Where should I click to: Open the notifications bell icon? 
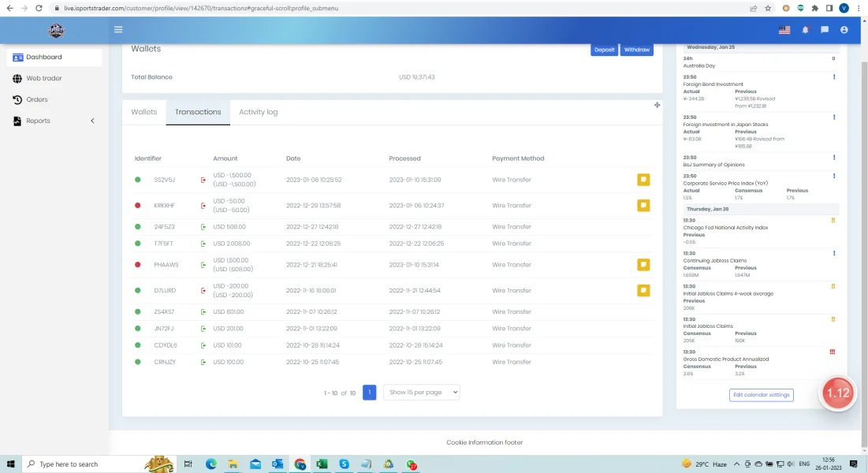805,30
